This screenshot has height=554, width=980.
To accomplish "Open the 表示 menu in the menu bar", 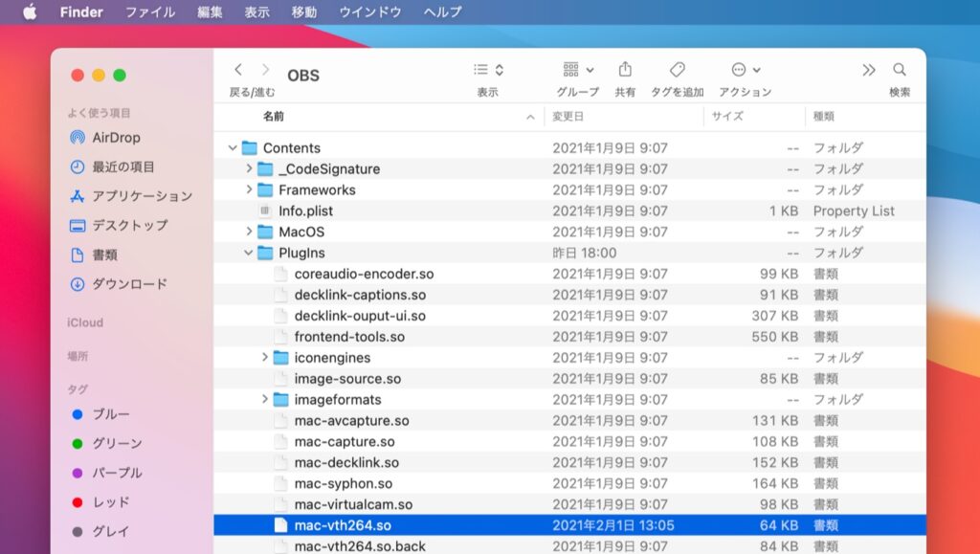I will point(256,12).
